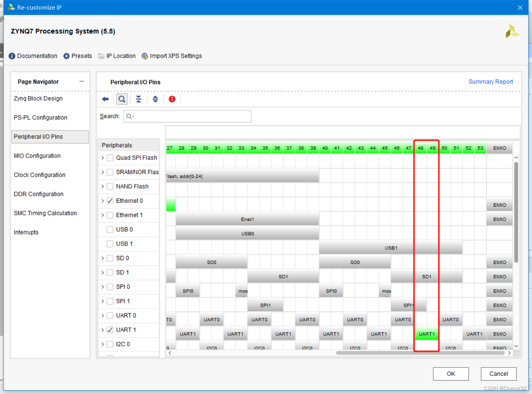532x394 pixels.
Task: Expand the Quad SPI Flash row
Action: pyautogui.click(x=102, y=158)
